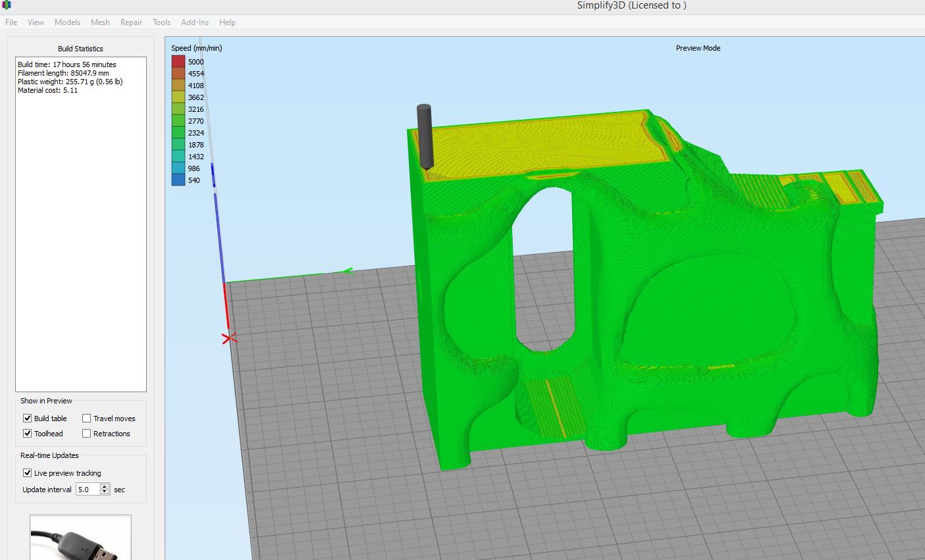The height and width of the screenshot is (560, 925).
Task: Click the blue 540 speed swatch
Action: [178, 180]
